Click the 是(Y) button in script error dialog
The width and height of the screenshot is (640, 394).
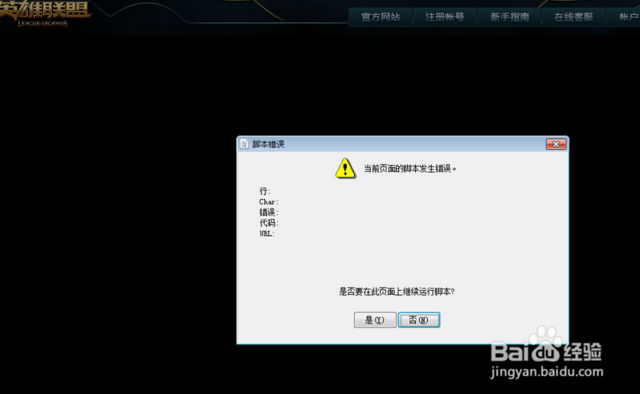coord(375,320)
